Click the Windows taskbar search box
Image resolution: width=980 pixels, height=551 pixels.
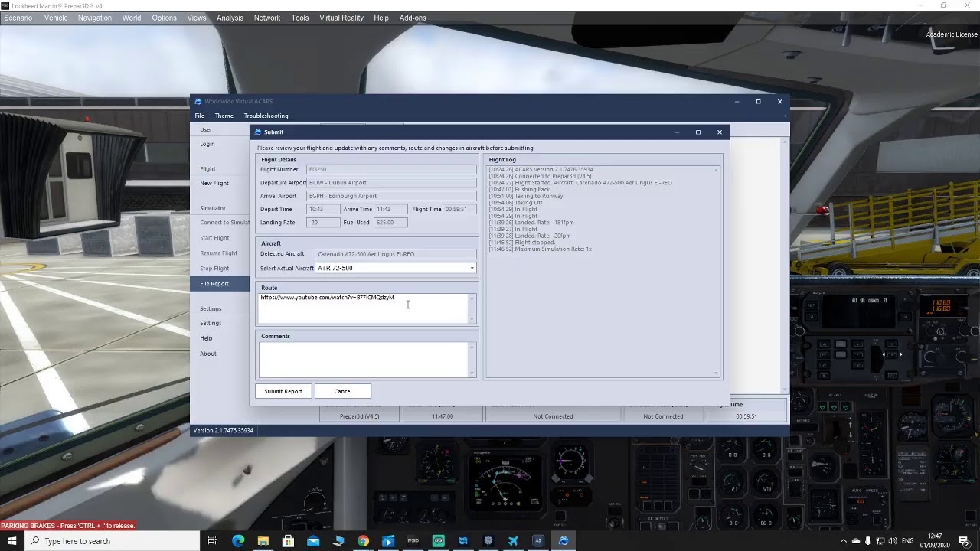pos(112,541)
